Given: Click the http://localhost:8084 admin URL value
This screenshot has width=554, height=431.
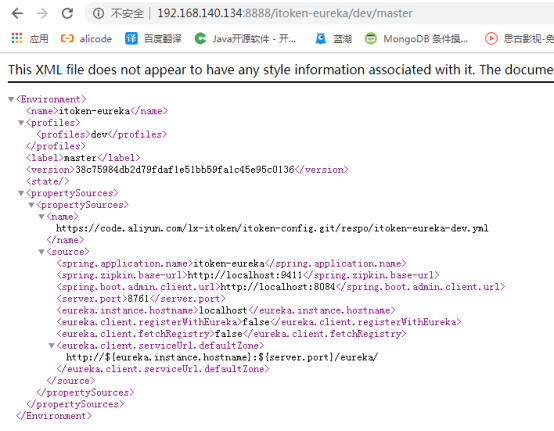Looking at the screenshot, I should 278,287.
